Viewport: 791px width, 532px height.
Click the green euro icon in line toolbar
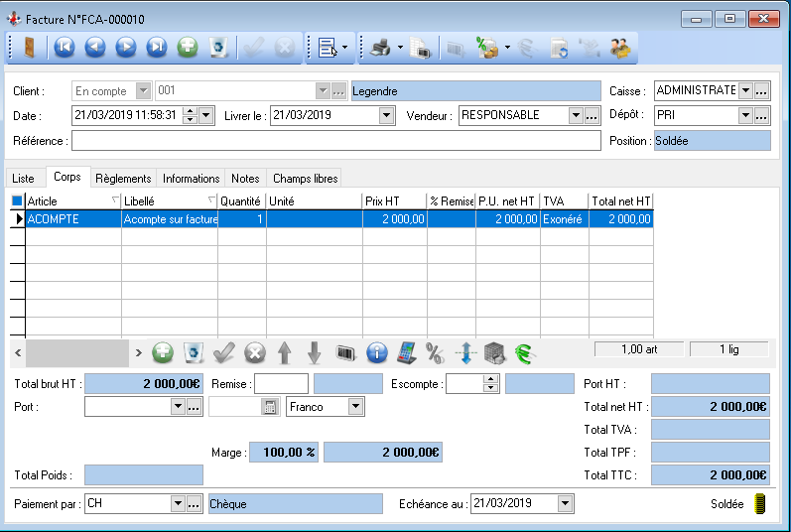[524, 352]
